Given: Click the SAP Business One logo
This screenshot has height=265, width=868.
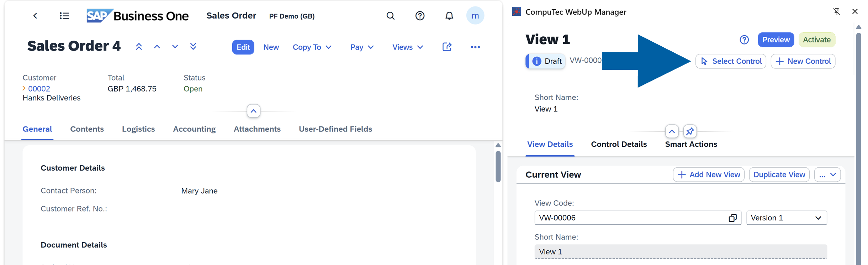Looking at the screenshot, I should click(137, 16).
